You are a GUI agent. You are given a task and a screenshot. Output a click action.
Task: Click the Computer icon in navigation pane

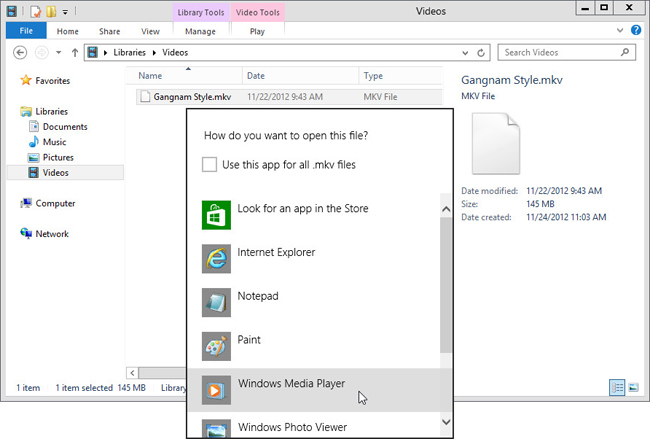point(26,203)
